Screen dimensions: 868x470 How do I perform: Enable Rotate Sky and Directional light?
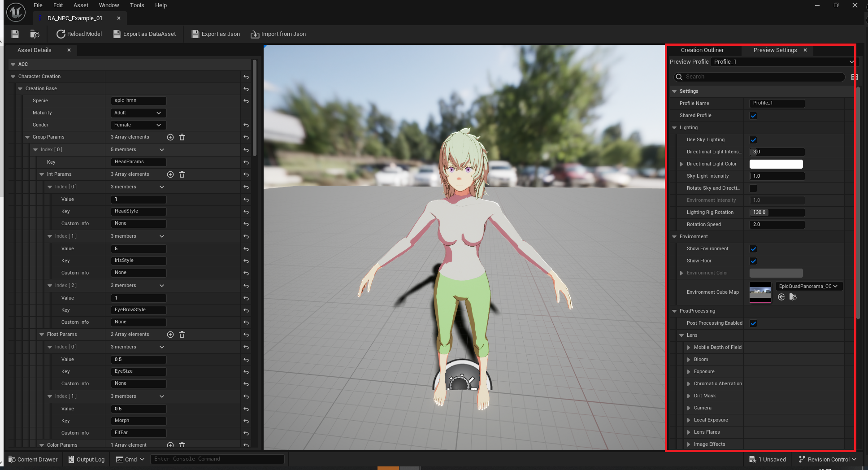(x=753, y=188)
